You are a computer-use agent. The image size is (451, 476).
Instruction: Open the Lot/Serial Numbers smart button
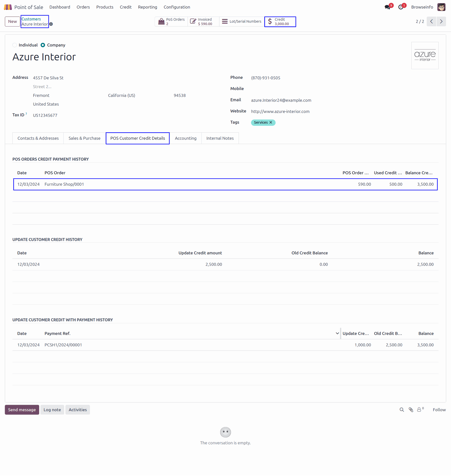point(242,22)
